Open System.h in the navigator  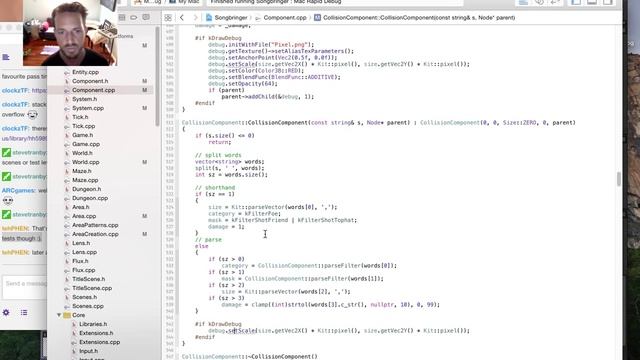tap(84, 99)
